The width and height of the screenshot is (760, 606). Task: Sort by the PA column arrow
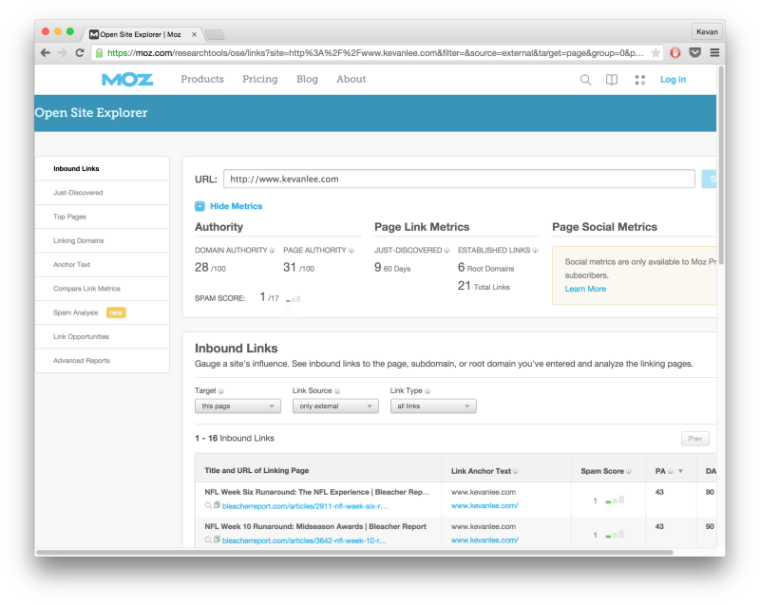click(x=681, y=471)
